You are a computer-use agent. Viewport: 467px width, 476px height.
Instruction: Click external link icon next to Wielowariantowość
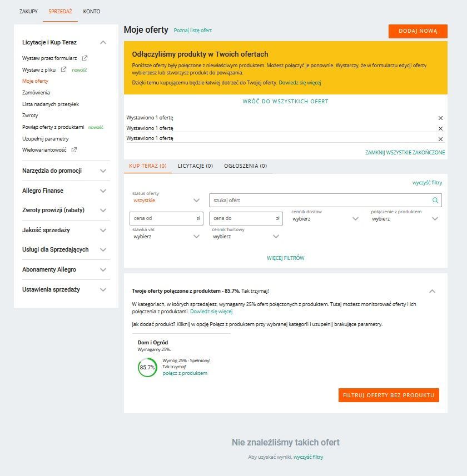coord(74,150)
